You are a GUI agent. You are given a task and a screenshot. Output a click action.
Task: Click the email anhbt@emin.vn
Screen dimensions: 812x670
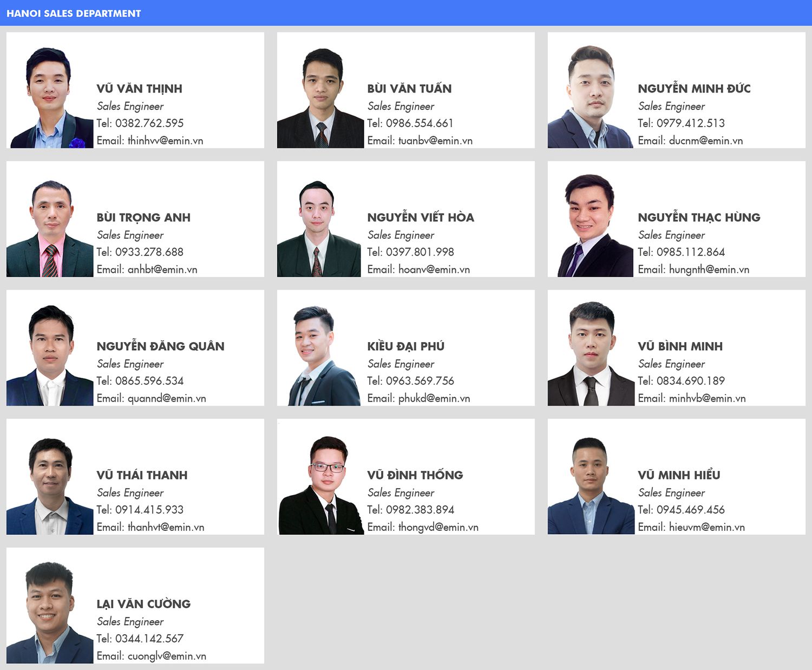point(162,270)
